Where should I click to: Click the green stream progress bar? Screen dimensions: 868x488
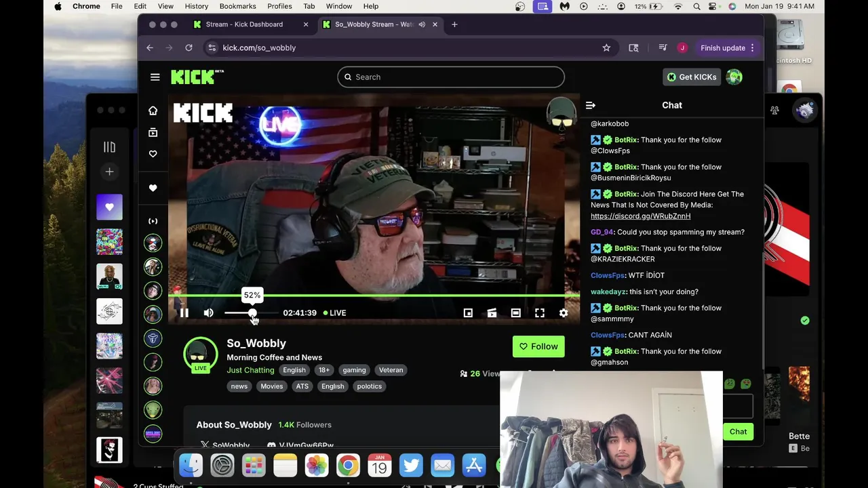click(374, 296)
